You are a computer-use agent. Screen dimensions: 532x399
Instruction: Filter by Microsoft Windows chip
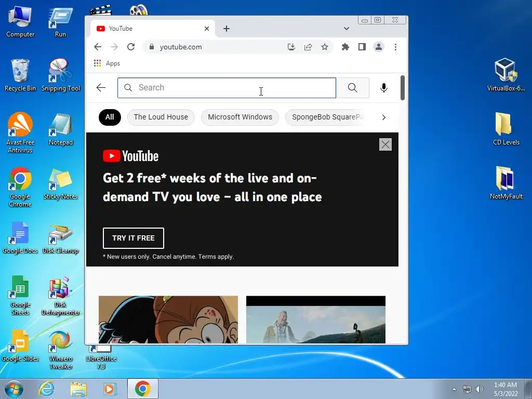(240, 117)
